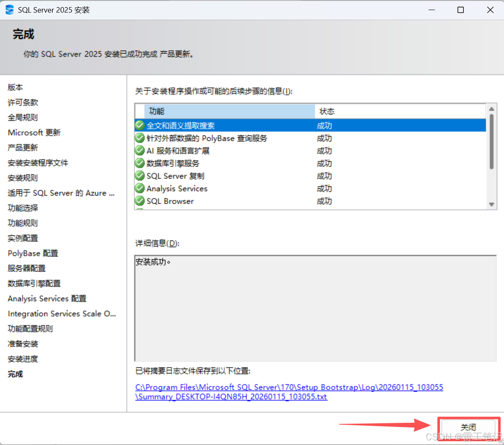
Task: Click the SQL Server logo in title bar
Action: click(9, 10)
